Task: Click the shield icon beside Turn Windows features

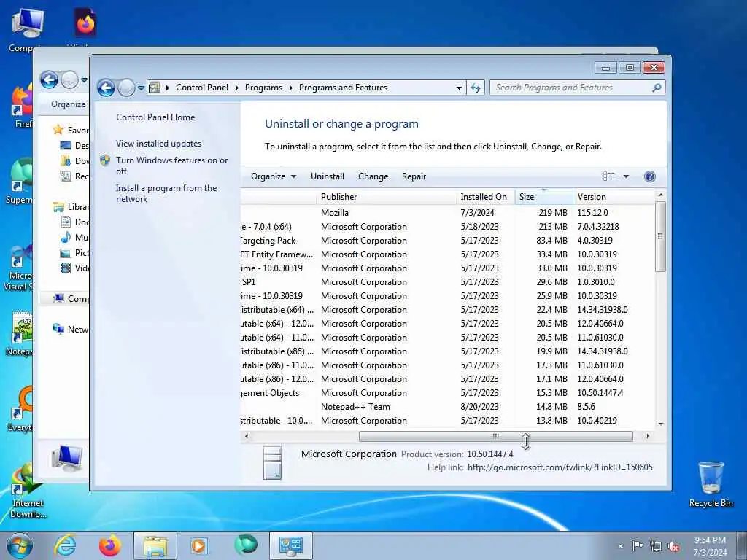Action: click(x=105, y=160)
